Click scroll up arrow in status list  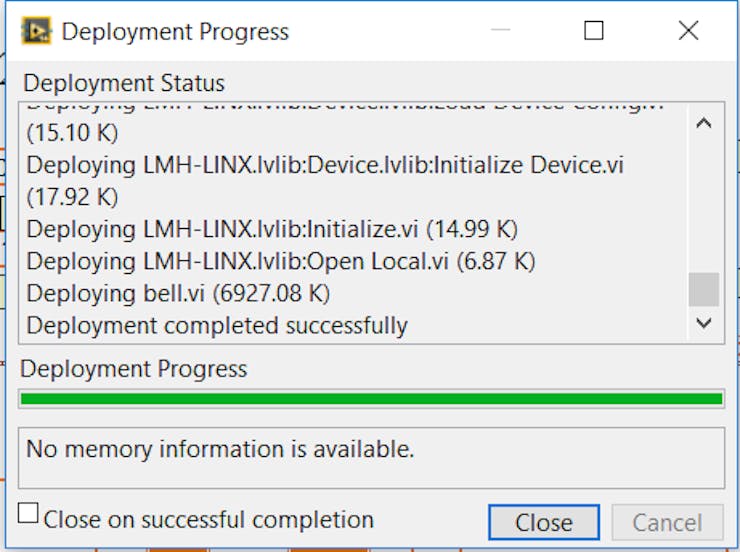coord(704,124)
